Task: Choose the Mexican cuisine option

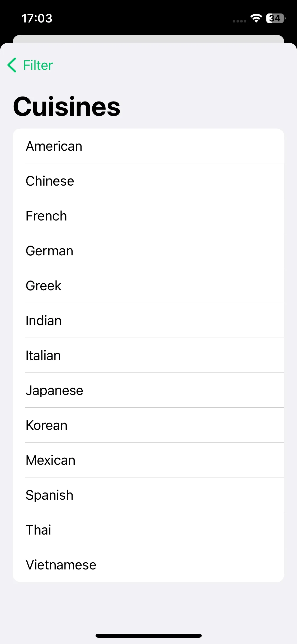Action: (148, 460)
